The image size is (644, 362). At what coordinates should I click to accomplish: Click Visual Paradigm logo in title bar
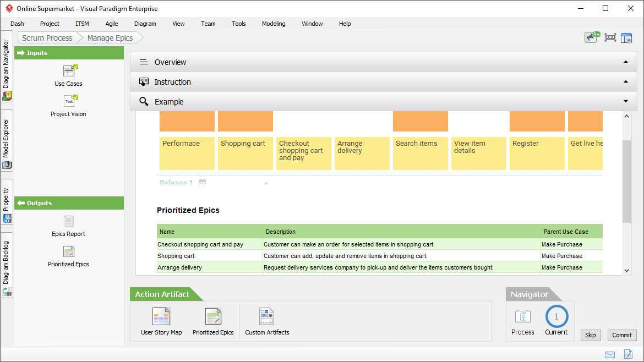pyautogui.click(x=9, y=8)
